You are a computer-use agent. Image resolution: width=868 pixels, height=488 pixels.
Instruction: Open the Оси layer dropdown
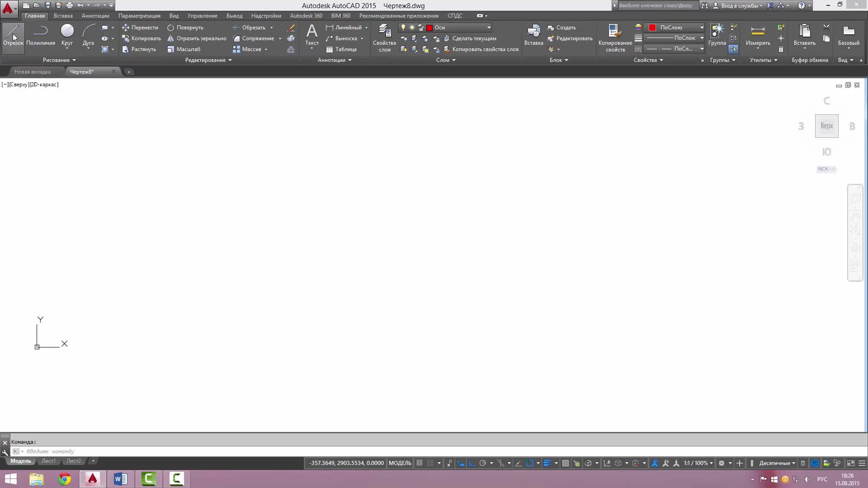[x=488, y=28]
